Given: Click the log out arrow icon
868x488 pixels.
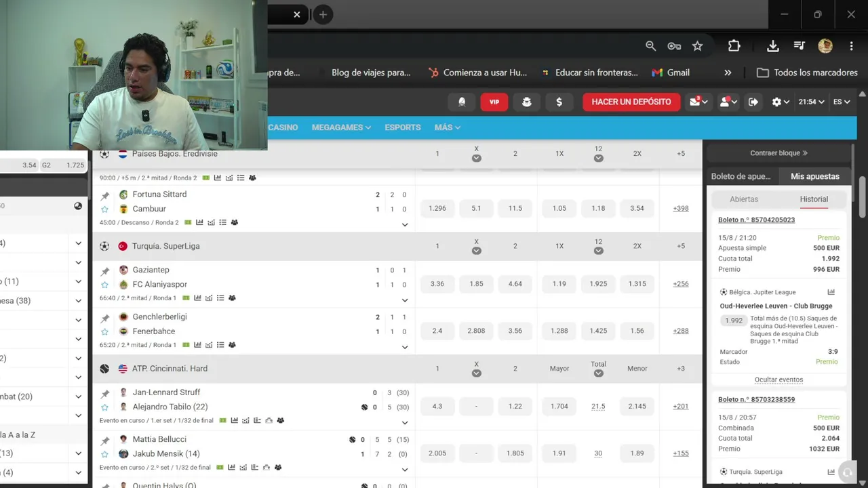Looking at the screenshot, I should coord(753,102).
